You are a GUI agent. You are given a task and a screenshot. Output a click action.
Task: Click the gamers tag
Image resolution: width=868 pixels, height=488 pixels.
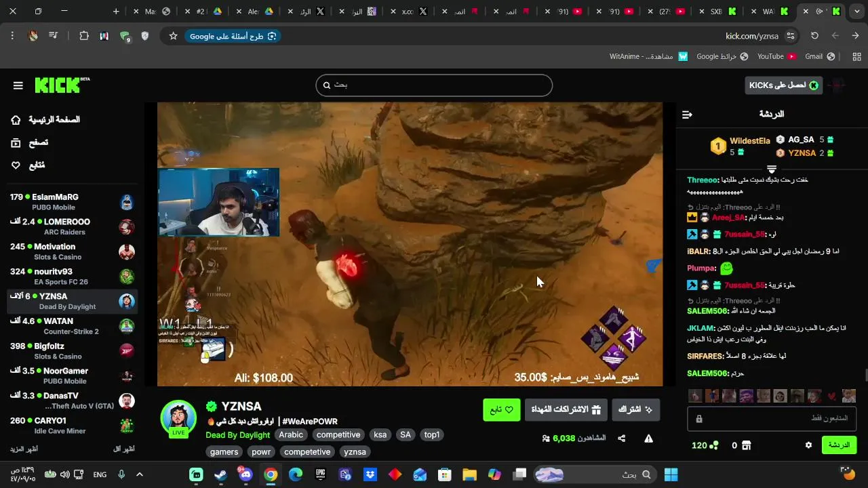click(x=224, y=452)
